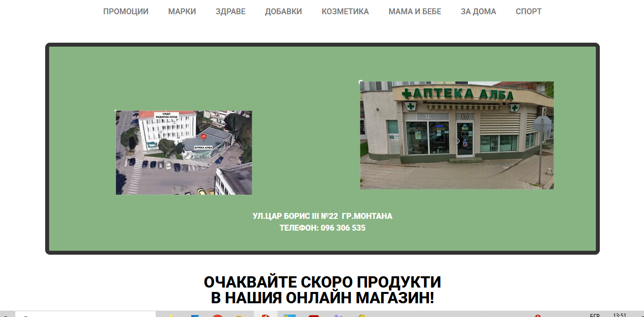644x317 pixels.
Task: Click the КОЗМЕТИКА navigation link
Action: click(345, 11)
